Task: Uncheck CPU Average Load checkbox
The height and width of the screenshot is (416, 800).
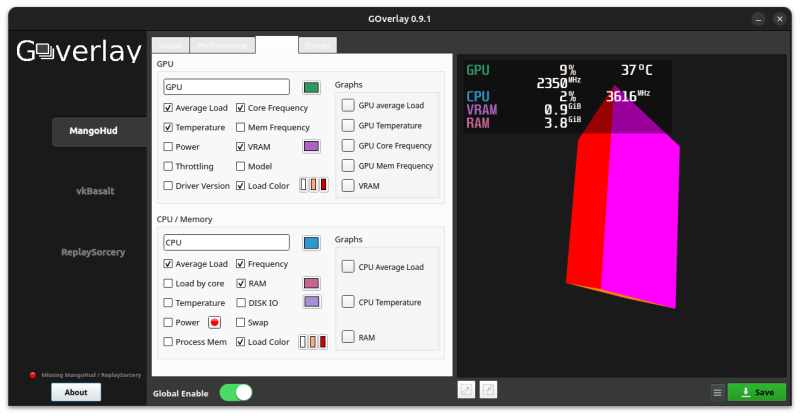Action: [168, 264]
